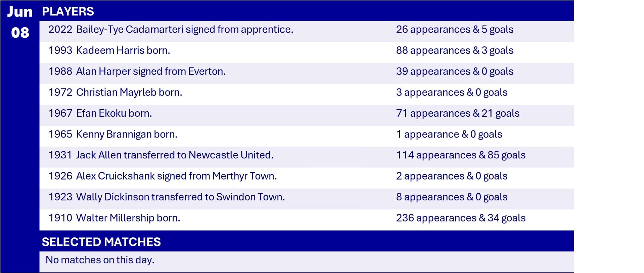Select the Jun 08 date label
Screen dimensions: 644x273
pyautogui.click(x=20, y=22)
